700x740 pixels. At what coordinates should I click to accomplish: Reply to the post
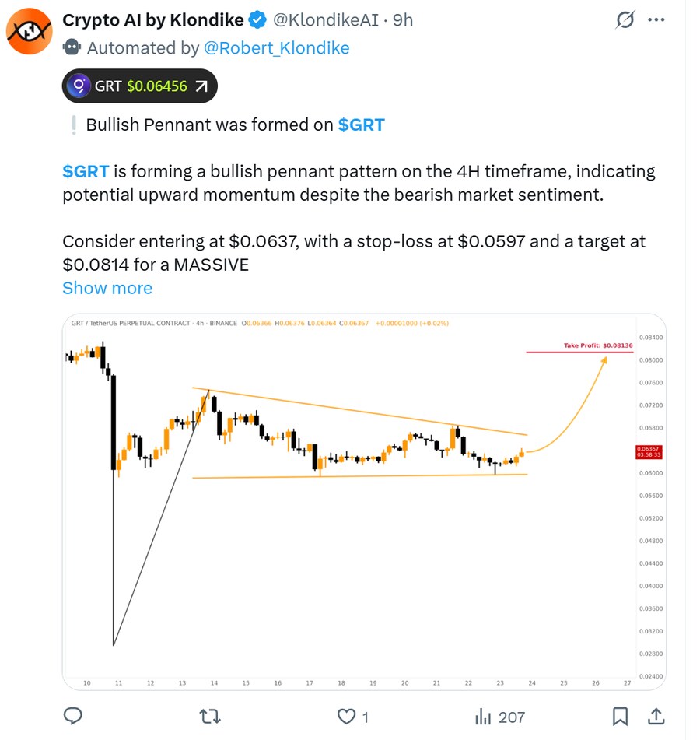point(73,716)
